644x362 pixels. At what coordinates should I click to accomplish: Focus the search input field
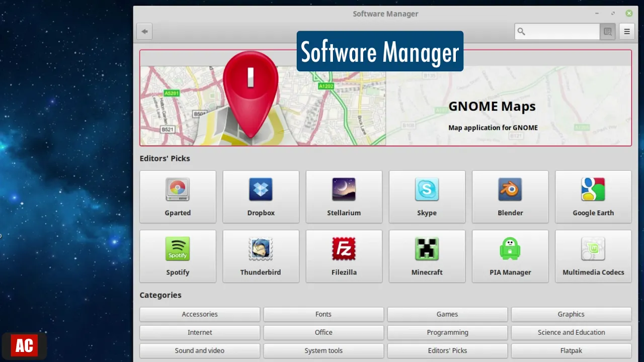tap(557, 32)
